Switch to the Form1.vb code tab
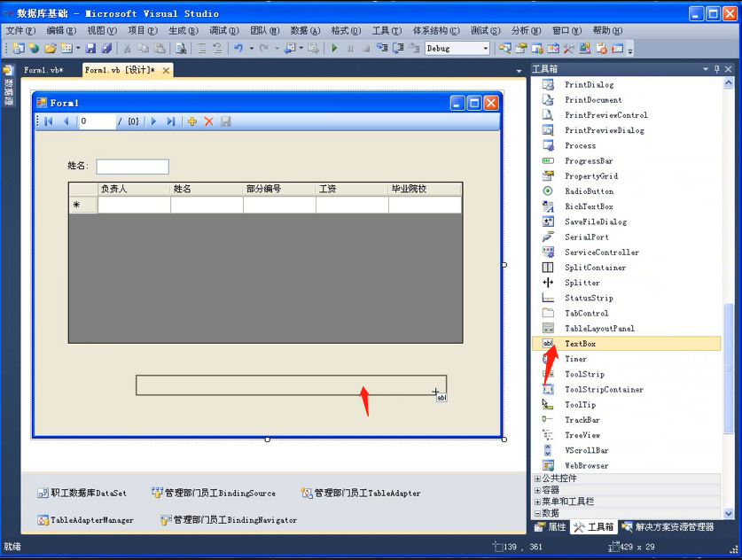The image size is (742, 560). 43,70
